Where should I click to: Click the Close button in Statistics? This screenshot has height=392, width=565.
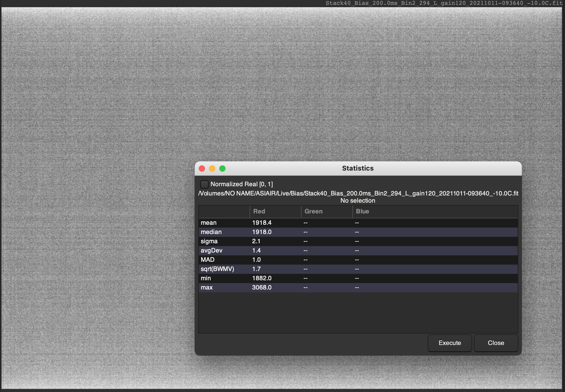496,343
